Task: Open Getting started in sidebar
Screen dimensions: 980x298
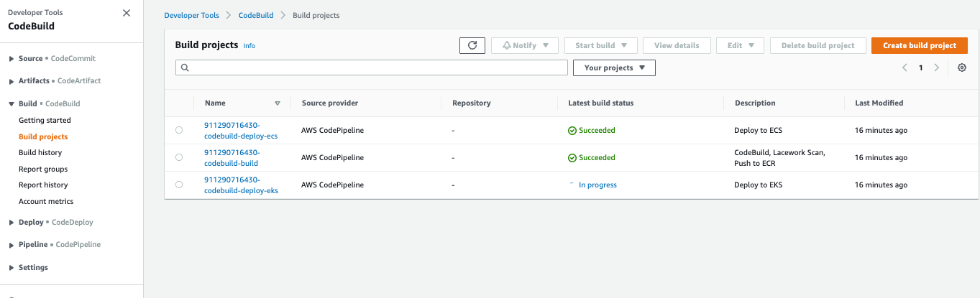Action: click(45, 120)
